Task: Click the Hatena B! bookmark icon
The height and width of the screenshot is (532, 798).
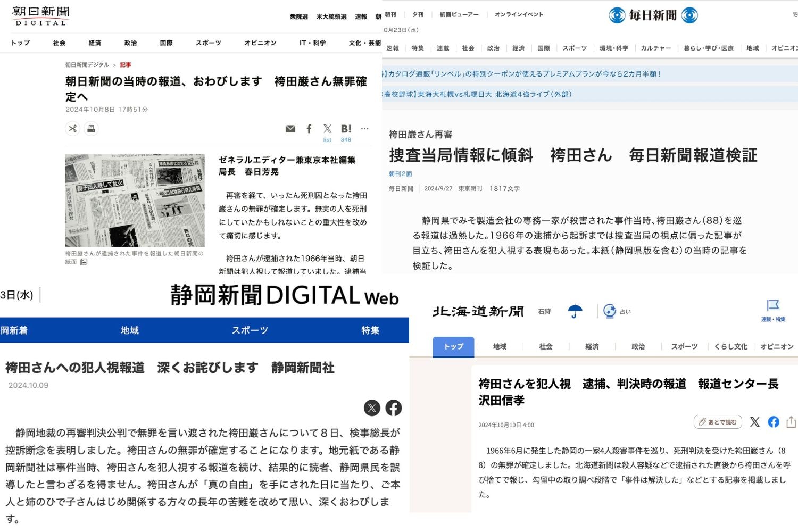Action: 346,129
